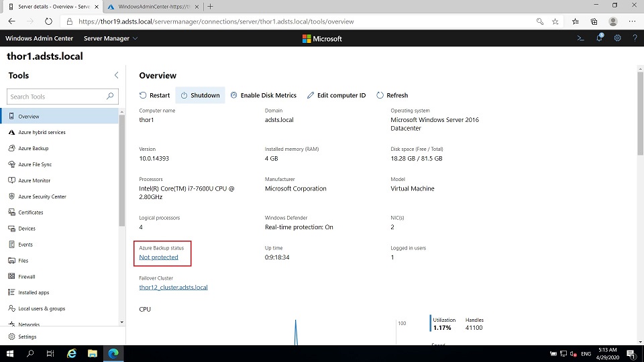The image size is (644, 362).
Task: Click the Windows Admin Center title
Action: pos(39,38)
